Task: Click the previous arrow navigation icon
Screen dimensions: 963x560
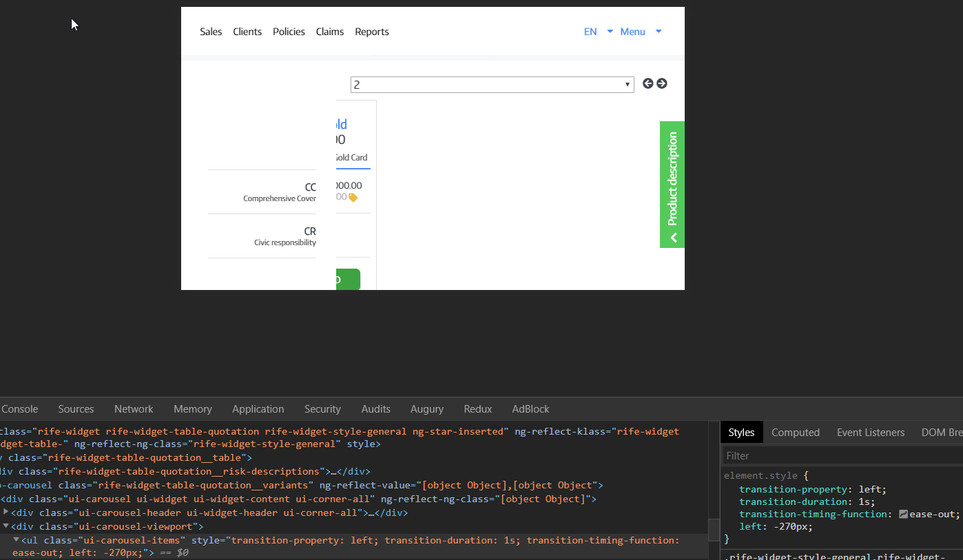Action: (x=648, y=83)
